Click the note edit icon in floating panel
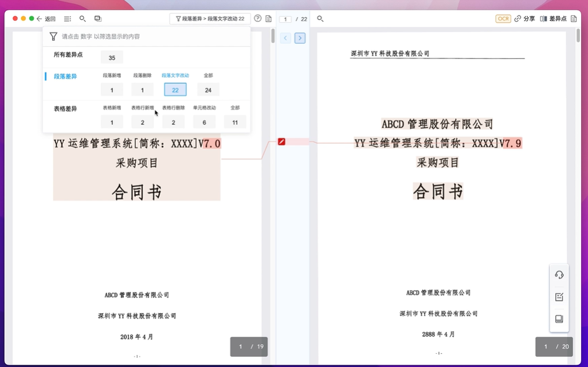The image size is (588, 367). point(559,297)
